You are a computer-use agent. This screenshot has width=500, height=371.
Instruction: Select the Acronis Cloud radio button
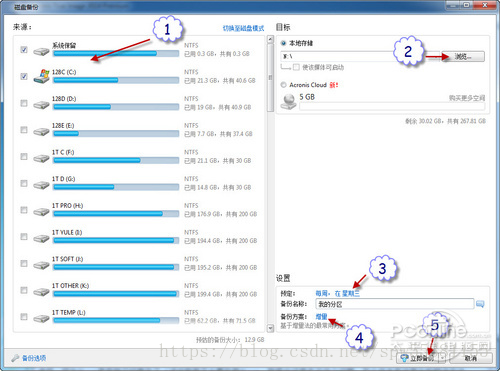[283, 85]
